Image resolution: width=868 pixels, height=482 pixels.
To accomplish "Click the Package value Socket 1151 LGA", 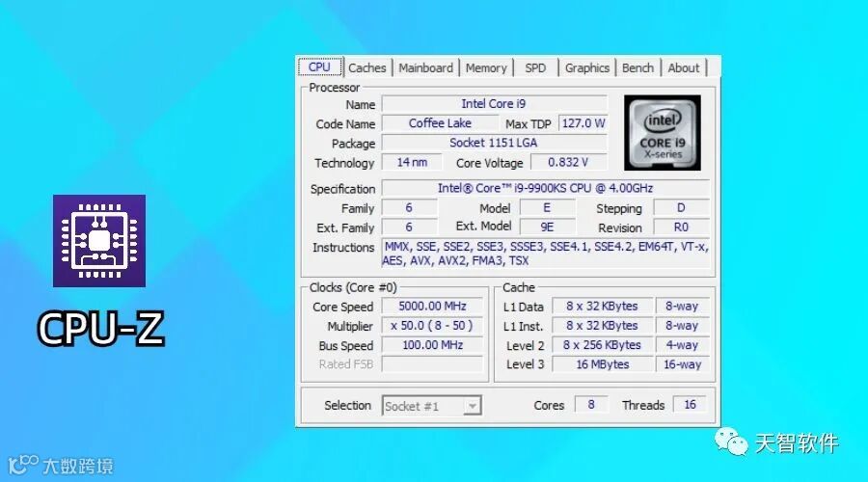I will pos(495,143).
